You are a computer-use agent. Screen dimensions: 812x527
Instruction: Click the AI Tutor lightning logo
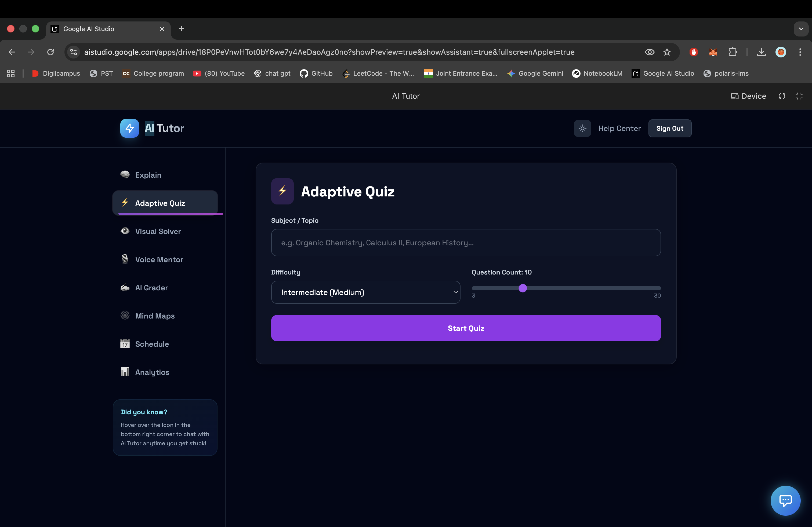point(129,128)
